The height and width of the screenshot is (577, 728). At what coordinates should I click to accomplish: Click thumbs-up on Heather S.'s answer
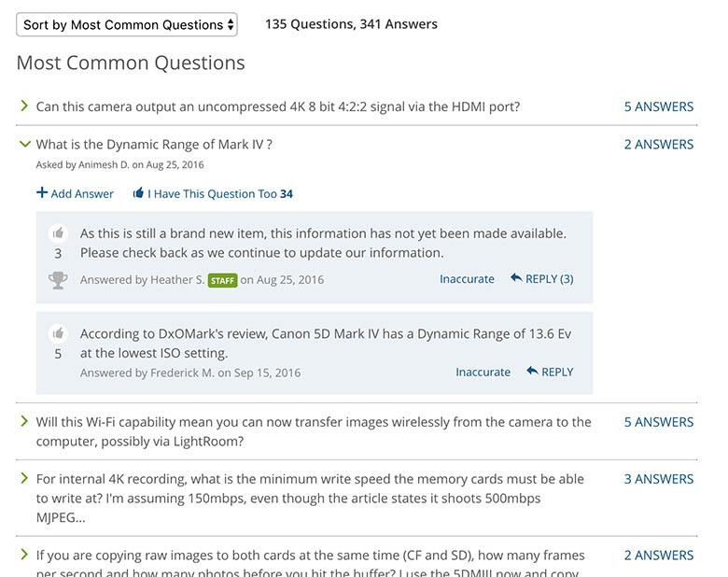tap(58, 233)
